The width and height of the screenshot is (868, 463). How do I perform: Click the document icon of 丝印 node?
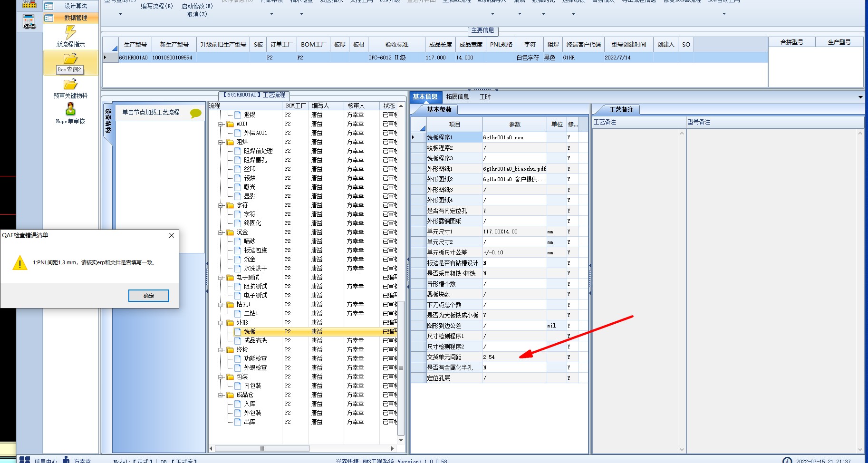tap(238, 169)
